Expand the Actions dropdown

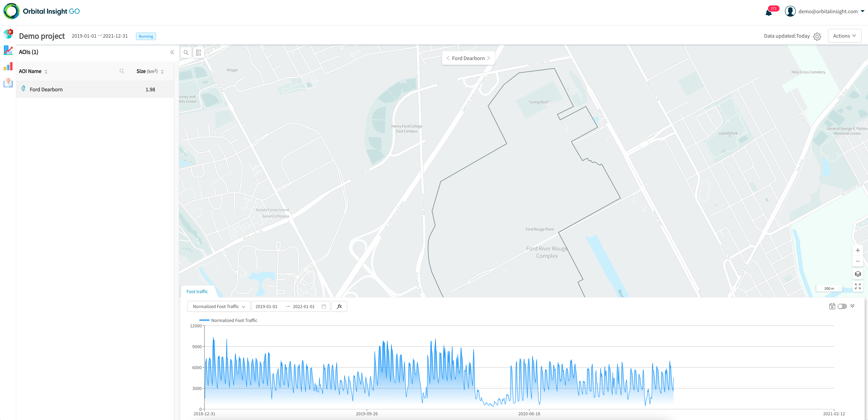844,36
